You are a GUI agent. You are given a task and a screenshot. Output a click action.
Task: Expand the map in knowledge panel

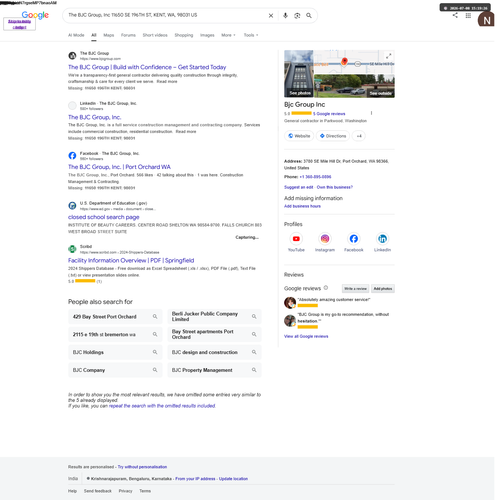click(x=388, y=56)
